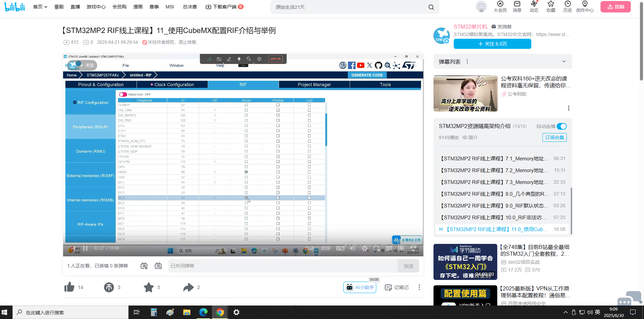Toggle 自动连播 autoplay switch
The height and width of the screenshot is (319, 644).
click(x=562, y=126)
